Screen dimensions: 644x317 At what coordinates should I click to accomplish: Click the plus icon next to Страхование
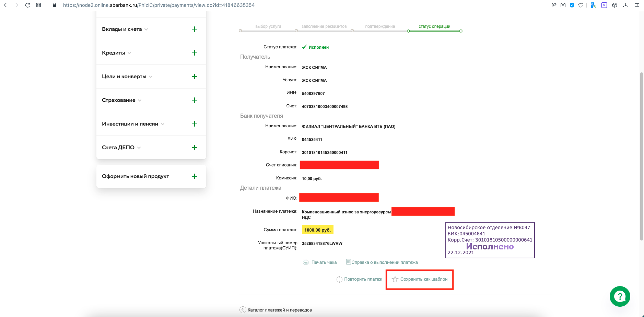coord(195,100)
